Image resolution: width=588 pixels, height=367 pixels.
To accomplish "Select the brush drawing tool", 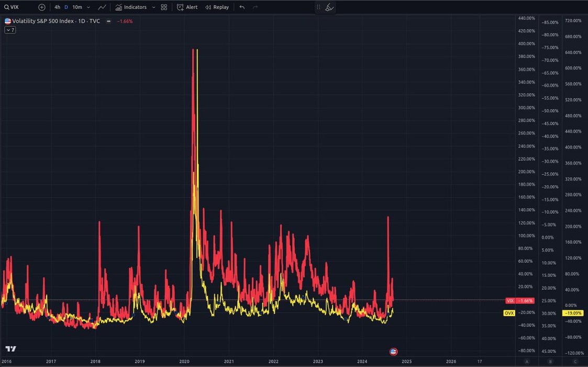I will coord(329,7).
